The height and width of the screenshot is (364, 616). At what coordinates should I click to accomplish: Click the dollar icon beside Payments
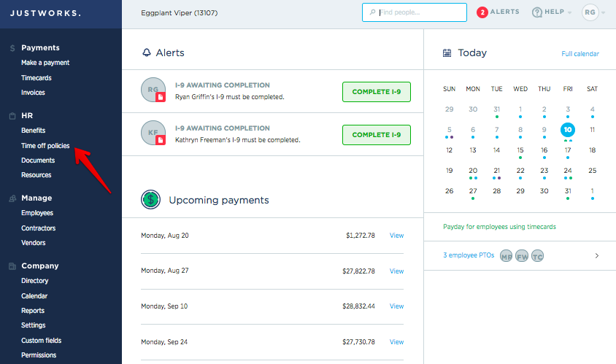12,48
